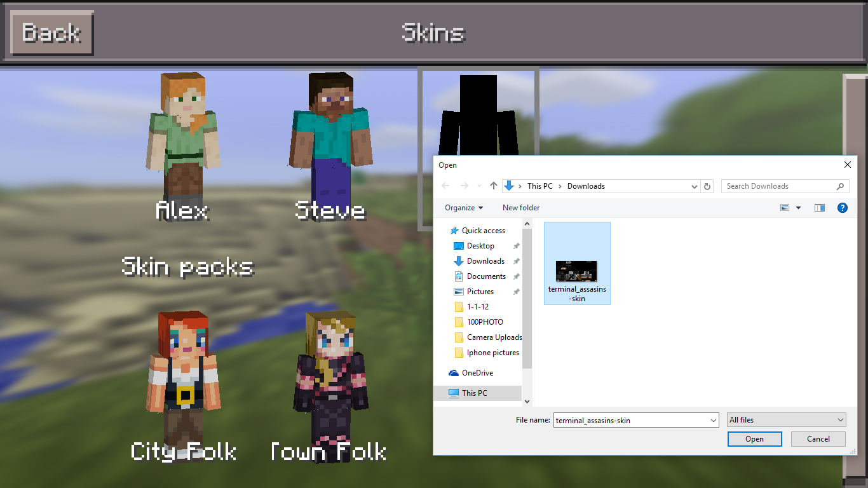Screen dimensions: 868x488
Task: Expand the address bar history dropdown
Action: tap(695, 186)
